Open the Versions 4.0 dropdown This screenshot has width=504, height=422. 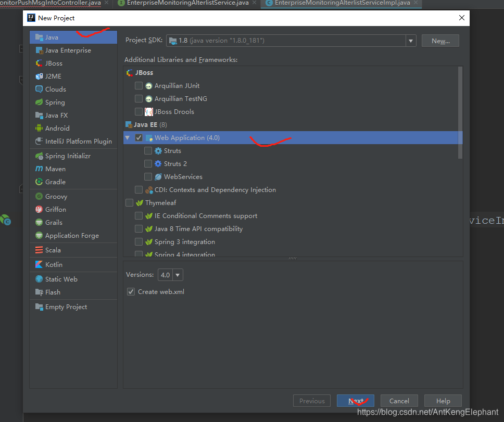(x=178, y=275)
